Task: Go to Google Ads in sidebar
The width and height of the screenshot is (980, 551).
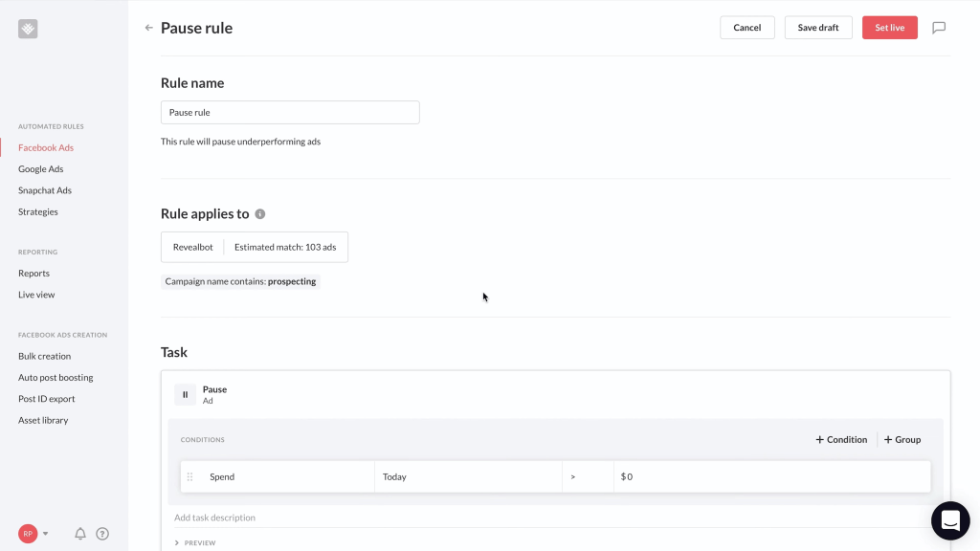Action: (40, 169)
